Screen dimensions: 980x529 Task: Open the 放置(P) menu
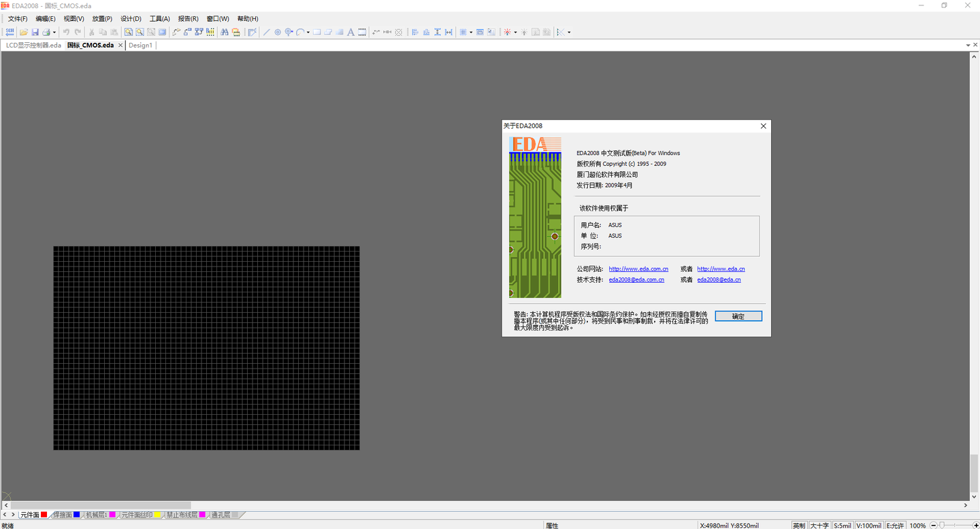point(103,18)
